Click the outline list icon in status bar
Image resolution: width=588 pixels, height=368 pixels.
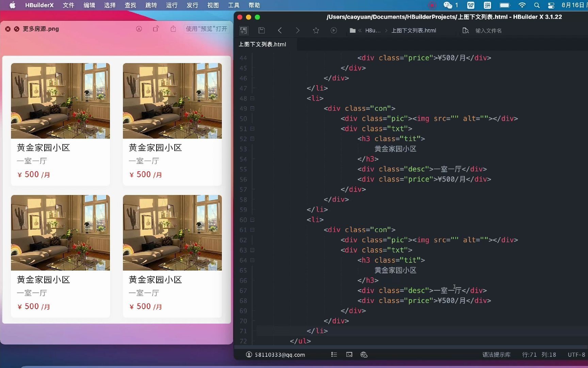(x=334, y=355)
